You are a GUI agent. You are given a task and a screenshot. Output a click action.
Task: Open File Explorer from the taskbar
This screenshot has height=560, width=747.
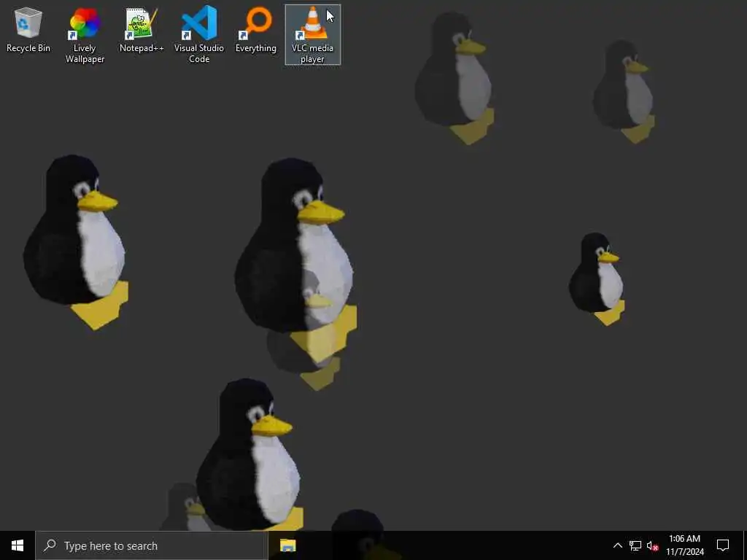pos(287,545)
